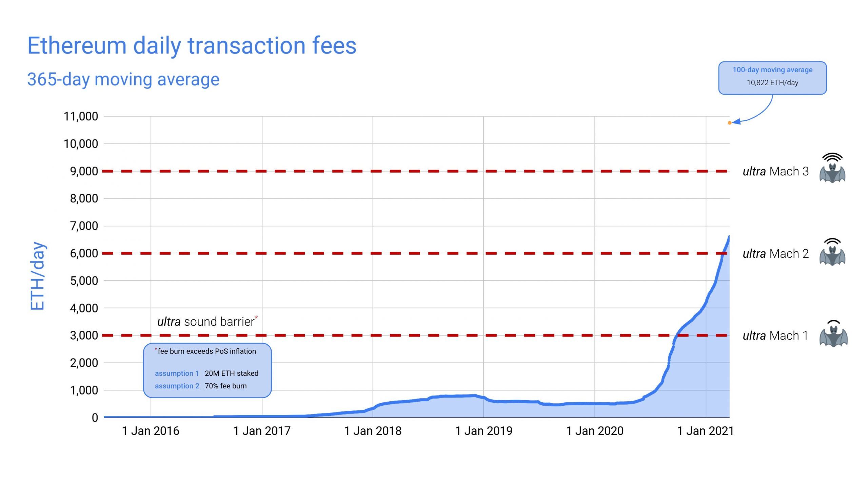The height and width of the screenshot is (483, 868).
Task: Click the '1 Jan 2021' x-axis label
Action: [x=705, y=431]
